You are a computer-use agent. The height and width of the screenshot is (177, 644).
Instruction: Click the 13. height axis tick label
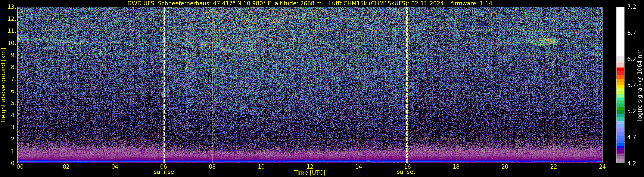coord(12,7)
